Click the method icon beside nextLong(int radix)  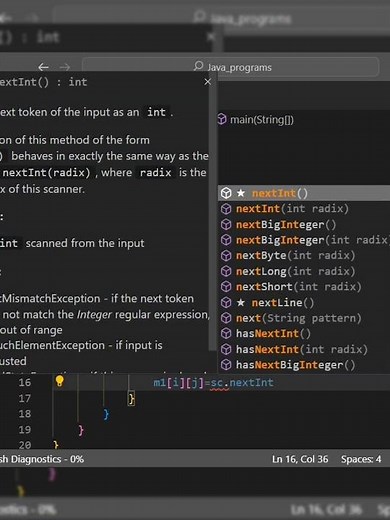click(226, 271)
